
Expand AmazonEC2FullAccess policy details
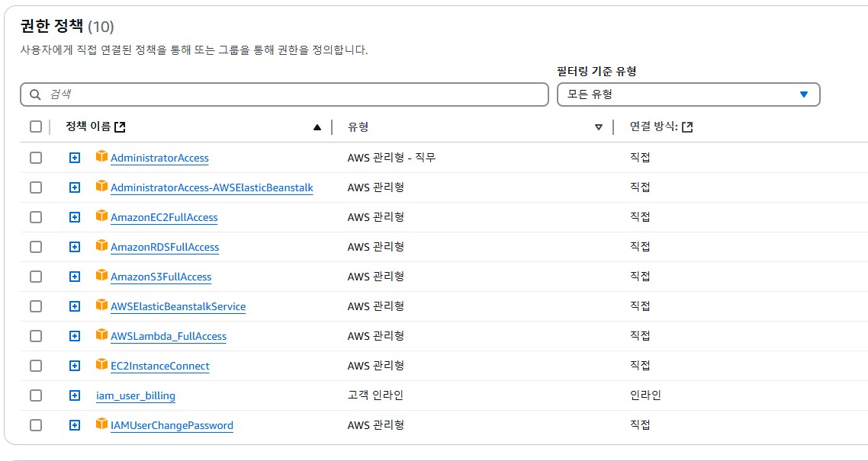(x=75, y=217)
